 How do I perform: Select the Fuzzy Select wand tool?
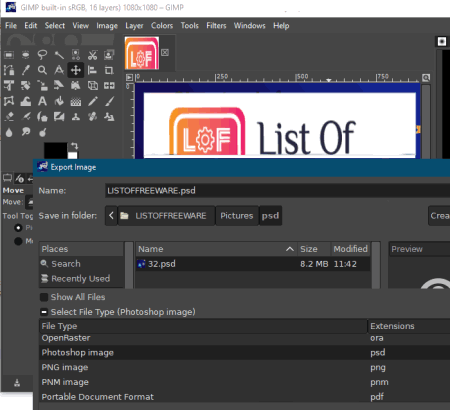click(x=59, y=55)
